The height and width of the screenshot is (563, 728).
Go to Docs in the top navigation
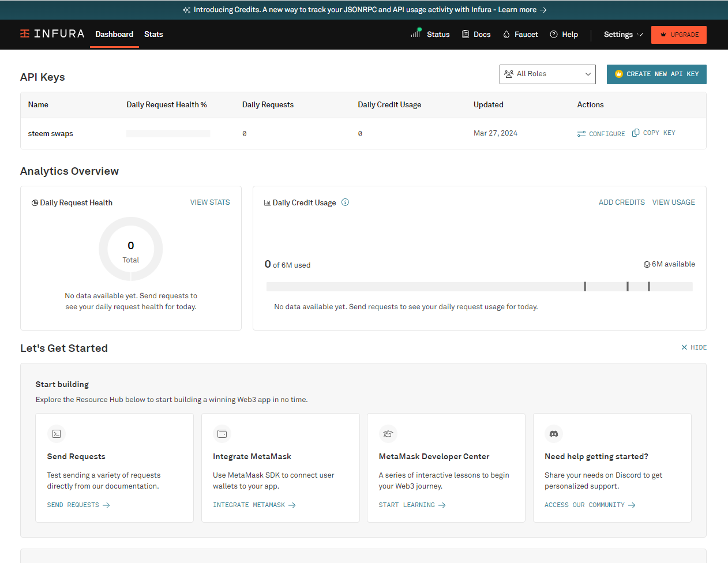[x=476, y=35]
